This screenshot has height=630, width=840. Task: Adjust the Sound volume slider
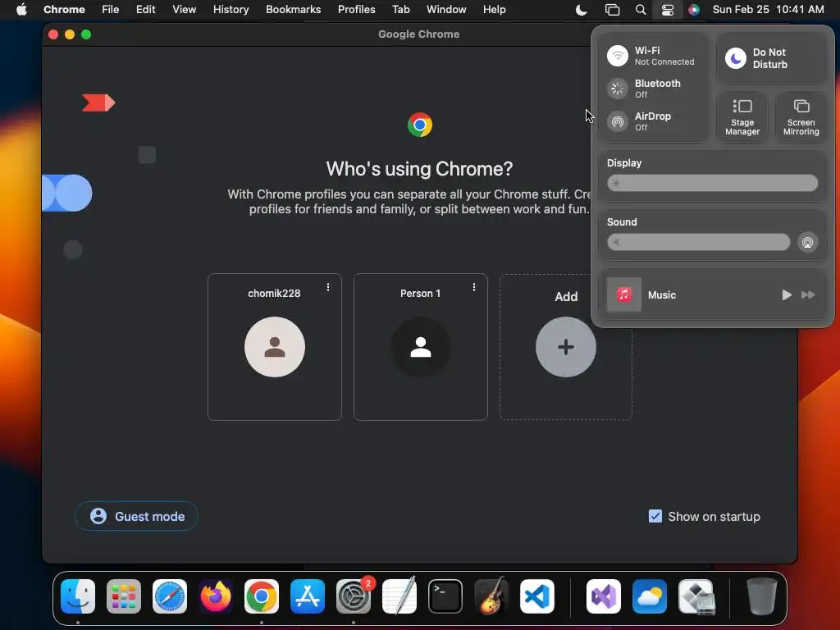coord(699,242)
